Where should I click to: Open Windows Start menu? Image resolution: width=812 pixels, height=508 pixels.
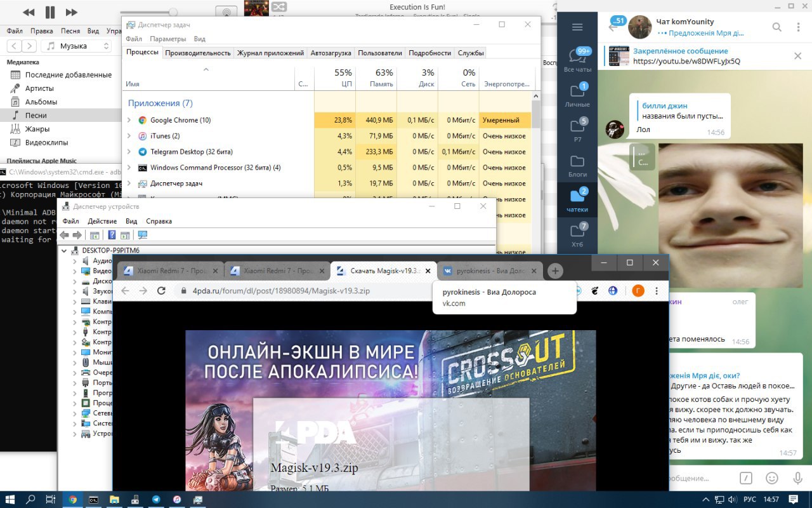coord(11,500)
